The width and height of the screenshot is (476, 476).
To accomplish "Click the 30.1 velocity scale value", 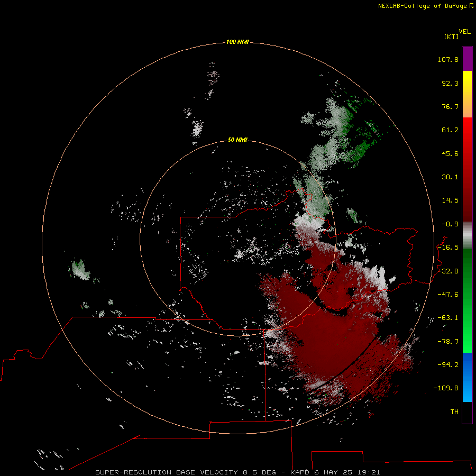I will point(450,177).
